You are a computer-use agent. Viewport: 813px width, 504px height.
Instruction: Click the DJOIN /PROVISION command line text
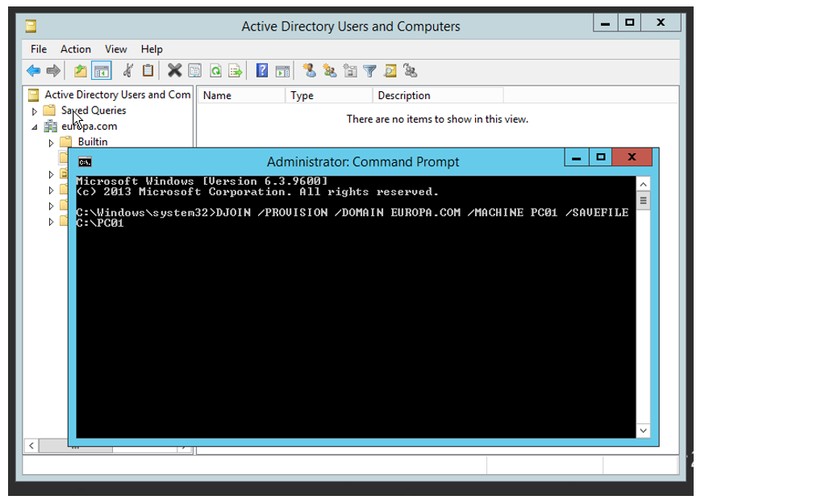[352, 218]
